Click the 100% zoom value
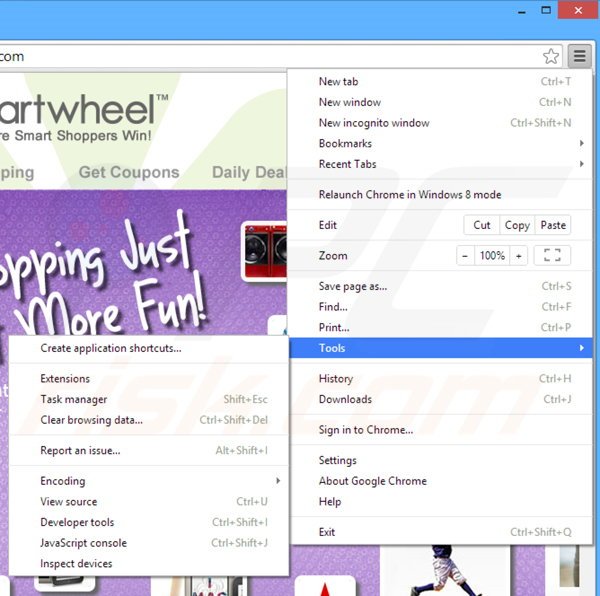This screenshot has height=596, width=600. point(492,256)
